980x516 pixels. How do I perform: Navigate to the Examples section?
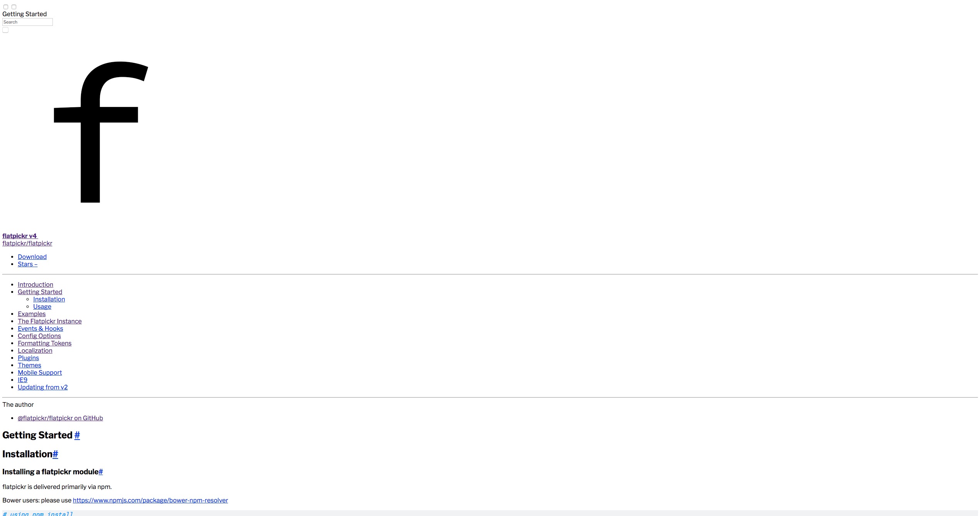31,314
